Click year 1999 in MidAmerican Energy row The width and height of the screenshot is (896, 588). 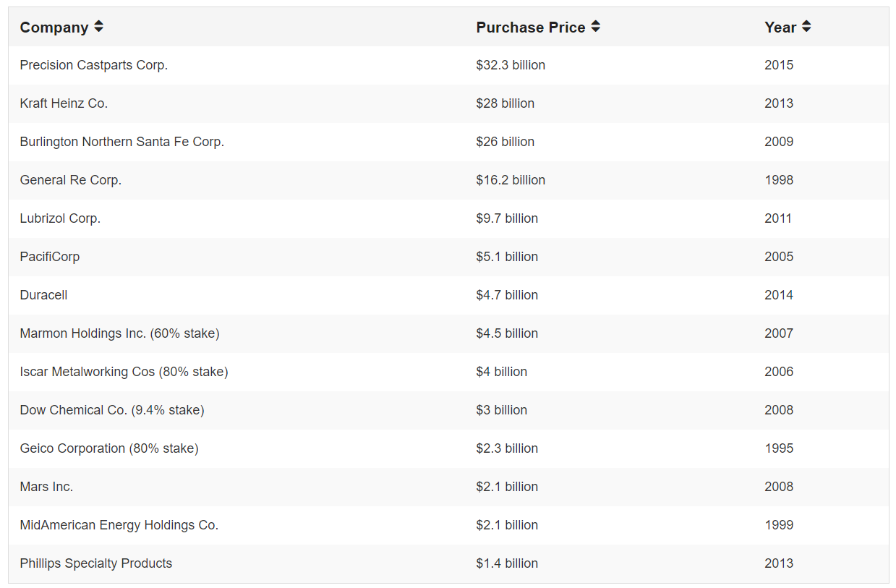coord(779,525)
